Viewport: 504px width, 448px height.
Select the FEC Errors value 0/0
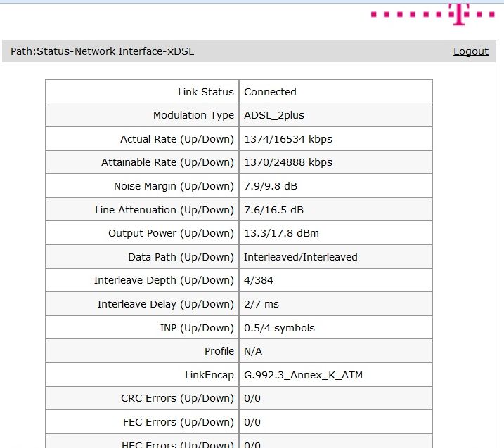click(x=252, y=422)
